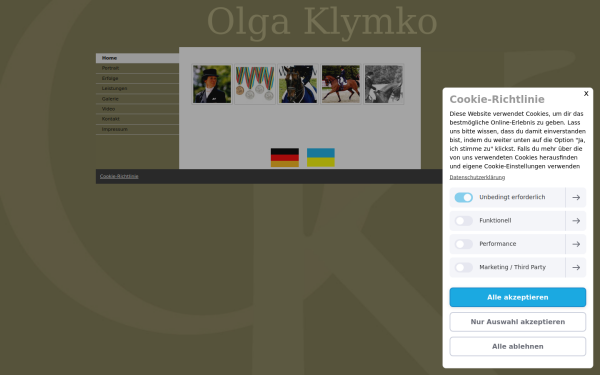Open the Kontakt menu item

(x=137, y=119)
